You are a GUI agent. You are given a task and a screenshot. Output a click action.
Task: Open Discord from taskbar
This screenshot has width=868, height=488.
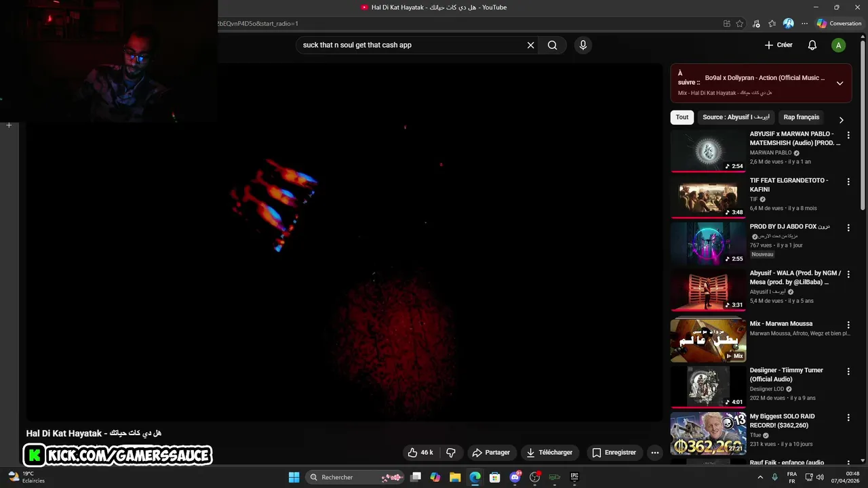coord(515,477)
